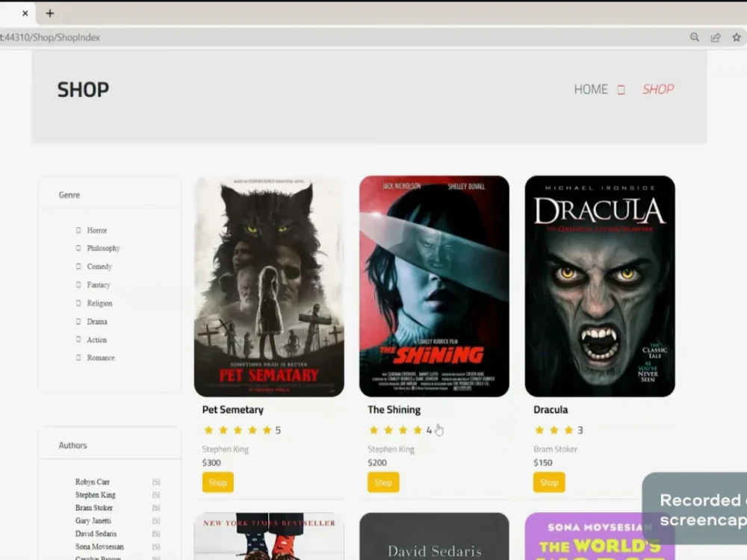Open the New York Times Bestseller book cover
Viewport: 747px width, 560px height.
(269, 536)
